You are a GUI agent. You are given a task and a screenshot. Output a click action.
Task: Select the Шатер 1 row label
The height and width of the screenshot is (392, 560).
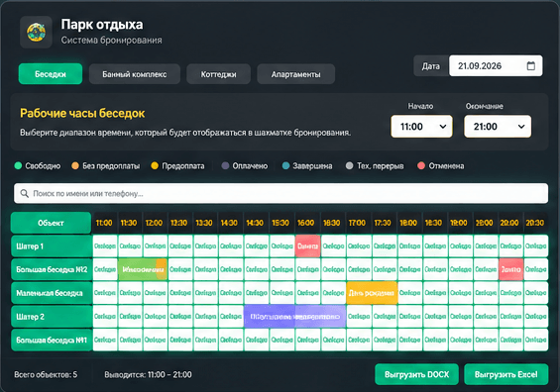52,246
